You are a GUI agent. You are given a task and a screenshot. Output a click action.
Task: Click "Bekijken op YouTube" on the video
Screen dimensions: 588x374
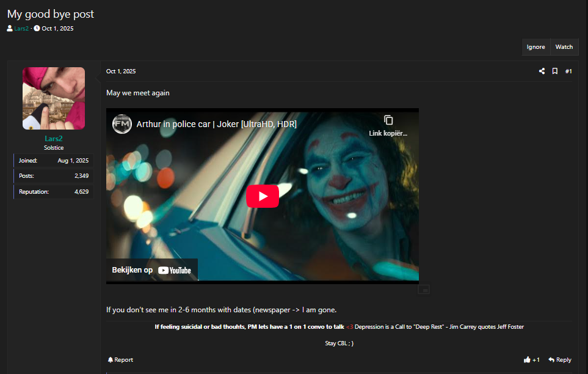click(x=151, y=270)
